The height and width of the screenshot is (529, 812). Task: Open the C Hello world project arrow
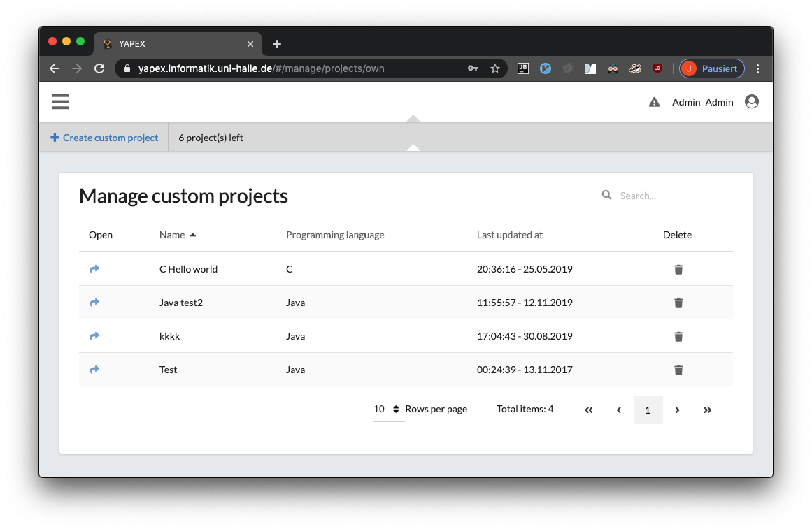(94, 269)
